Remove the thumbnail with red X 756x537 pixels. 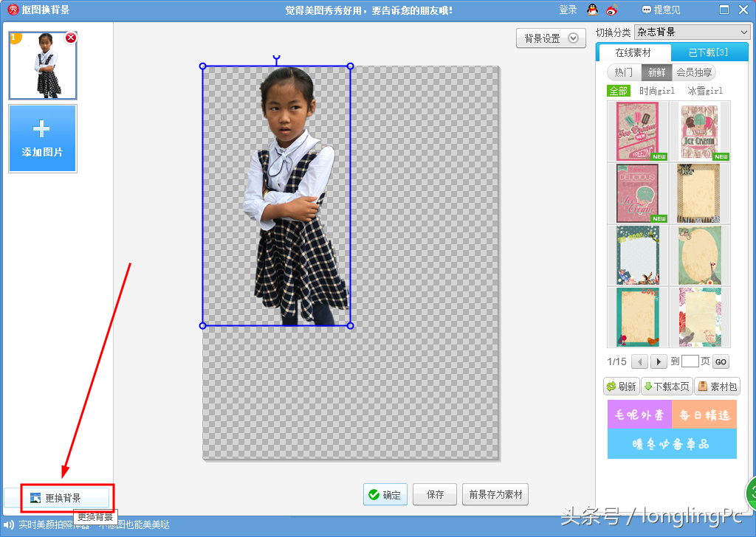pyautogui.click(x=71, y=38)
